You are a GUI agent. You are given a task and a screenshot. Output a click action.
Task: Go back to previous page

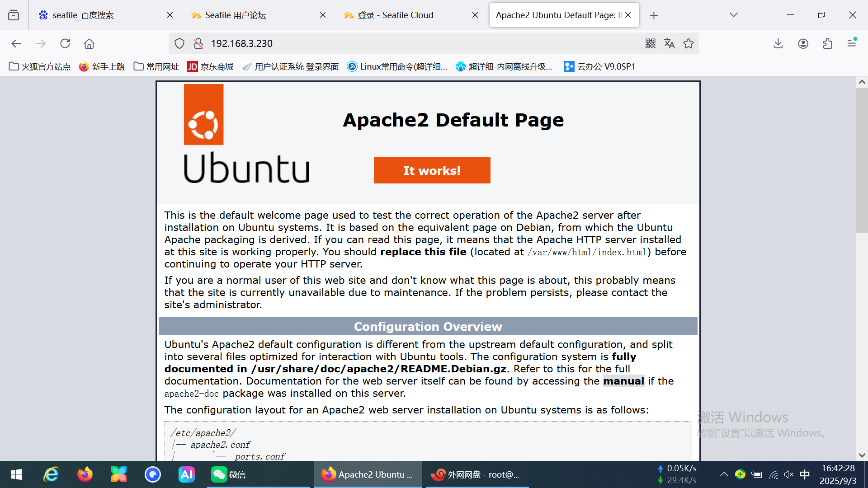click(x=16, y=43)
